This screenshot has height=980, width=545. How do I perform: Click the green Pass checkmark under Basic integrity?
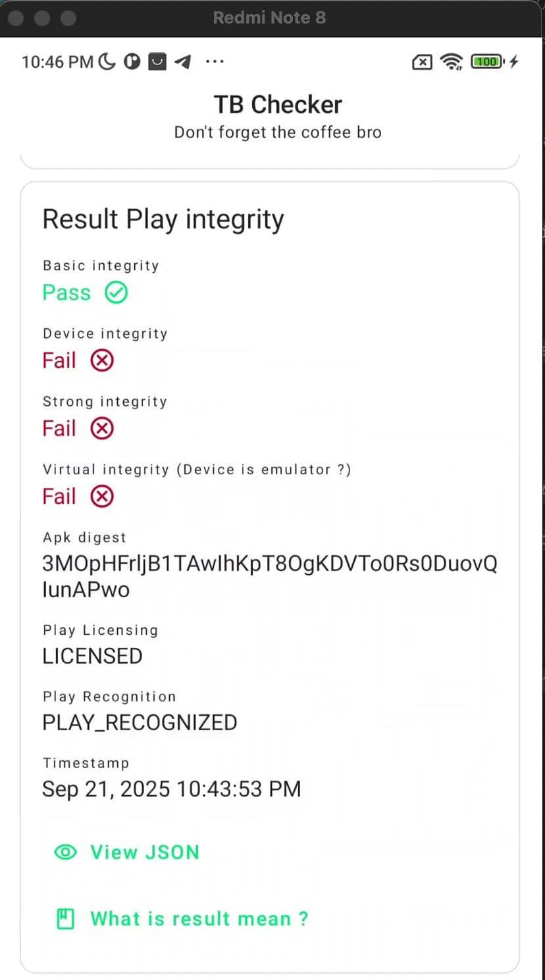point(116,292)
